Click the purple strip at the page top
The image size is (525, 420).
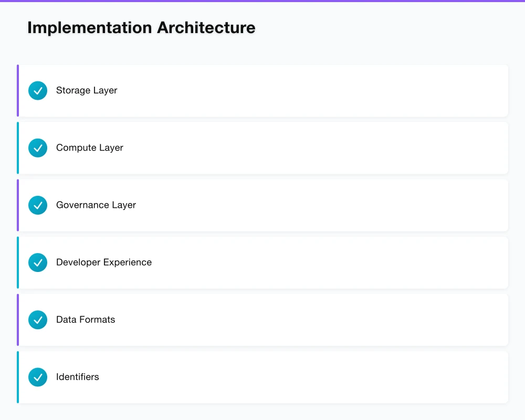[x=262, y=1]
